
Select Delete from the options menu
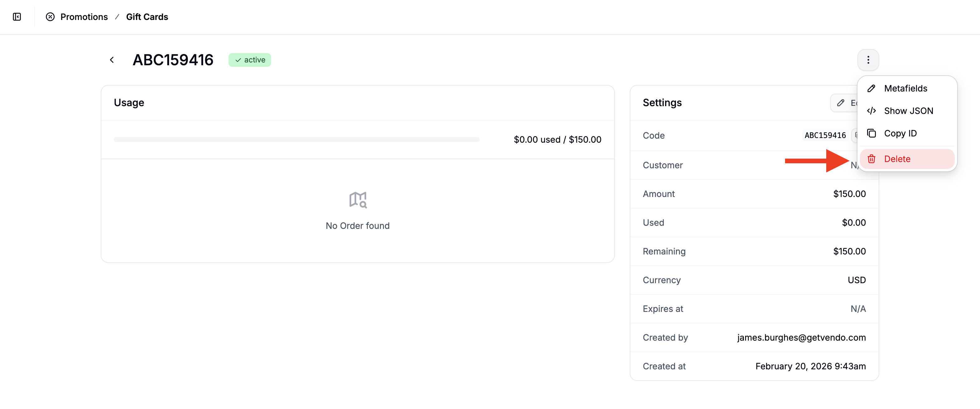coord(897,159)
